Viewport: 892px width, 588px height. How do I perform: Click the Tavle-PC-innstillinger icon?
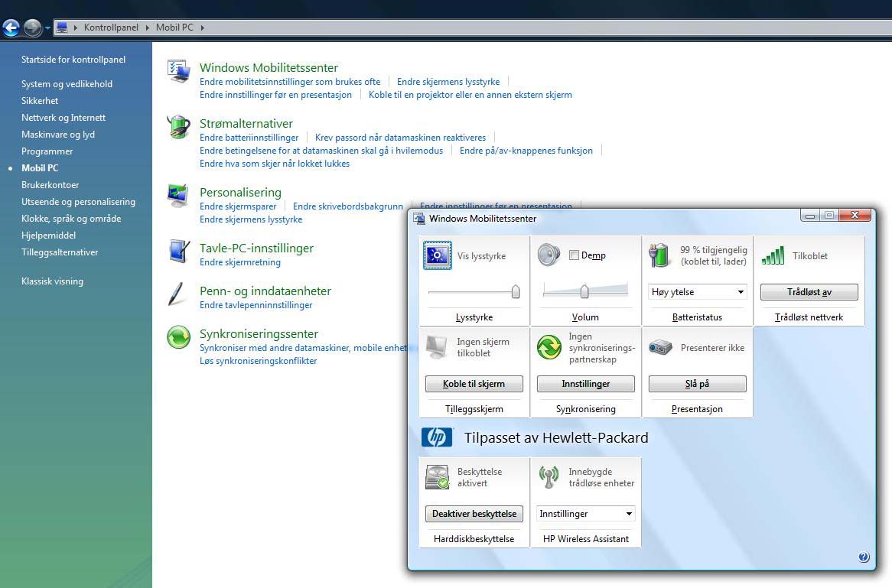click(178, 251)
